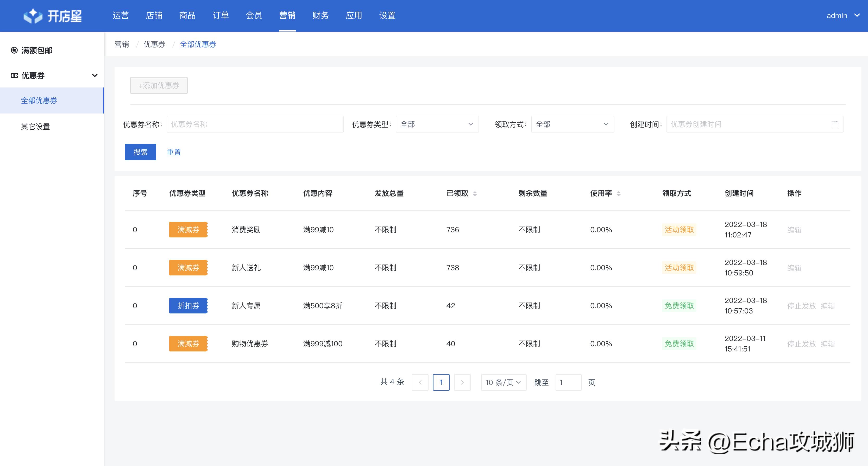Open the 商品 navigation item
The width and height of the screenshot is (868, 466).
[x=187, y=16]
